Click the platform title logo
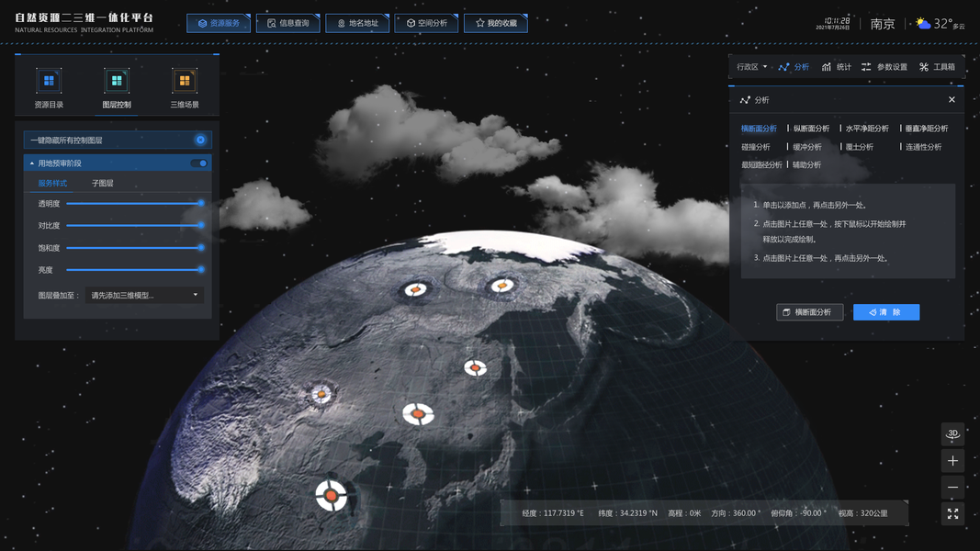Image resolution: width=980 pixels, height=551 pixels. (84, 22)
